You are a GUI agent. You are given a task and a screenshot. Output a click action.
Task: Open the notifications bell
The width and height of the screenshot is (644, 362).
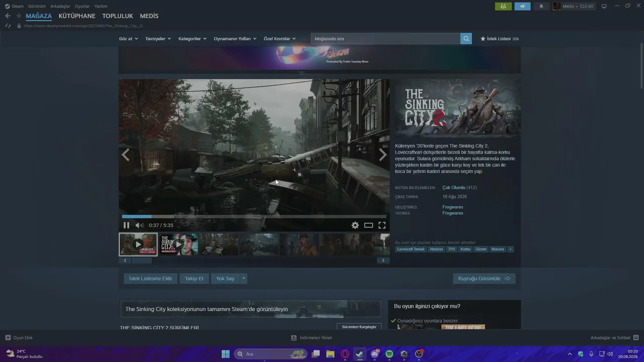[541, 7]
